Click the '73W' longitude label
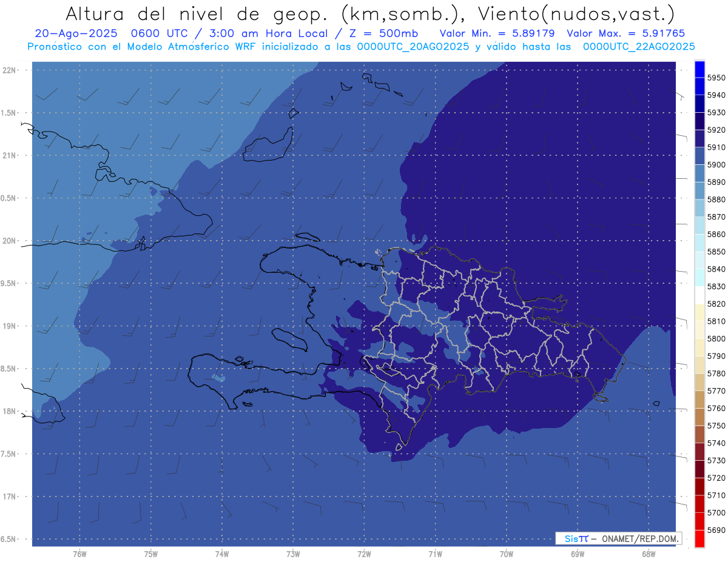This screenshot has height=562, width=728. [293, 554]
